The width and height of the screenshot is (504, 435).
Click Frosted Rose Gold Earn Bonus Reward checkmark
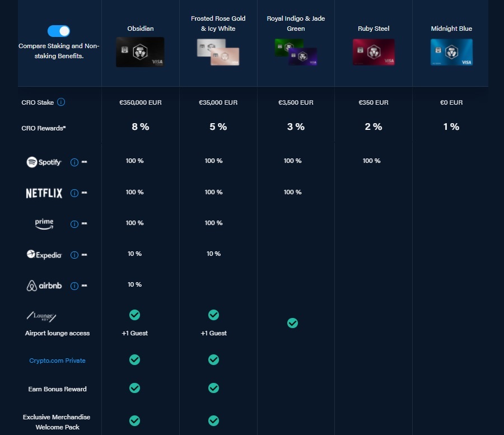[214, 388]
